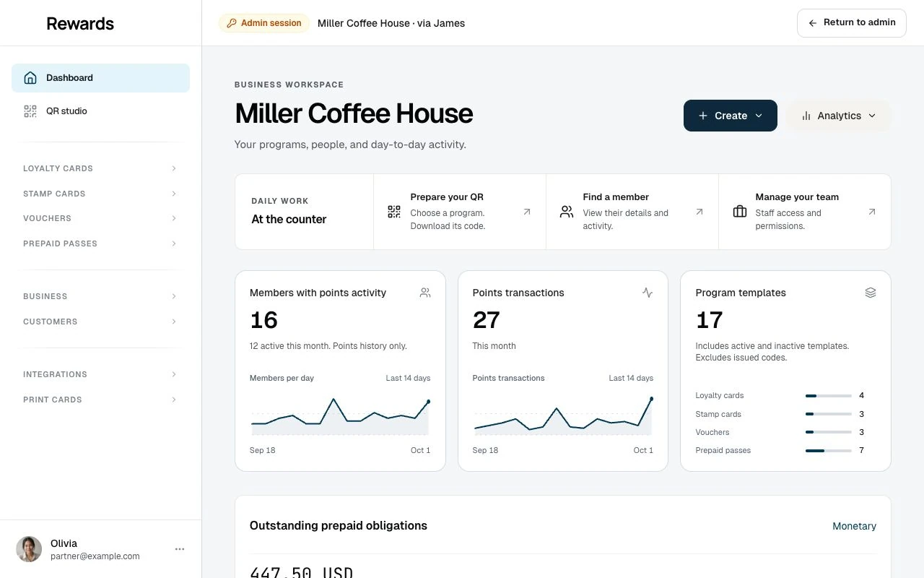
Task: Open the arrow link on Prepare your QR
Action: tap(527, 212)
